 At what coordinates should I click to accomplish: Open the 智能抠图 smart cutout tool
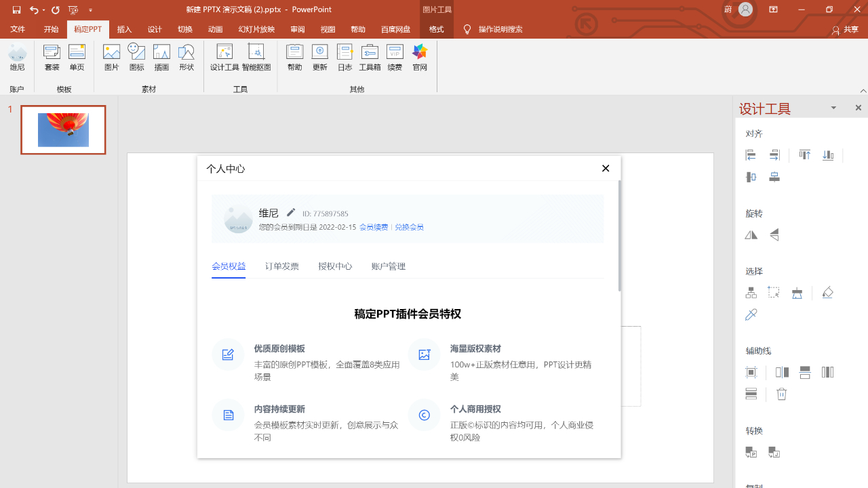click(256, 58)
